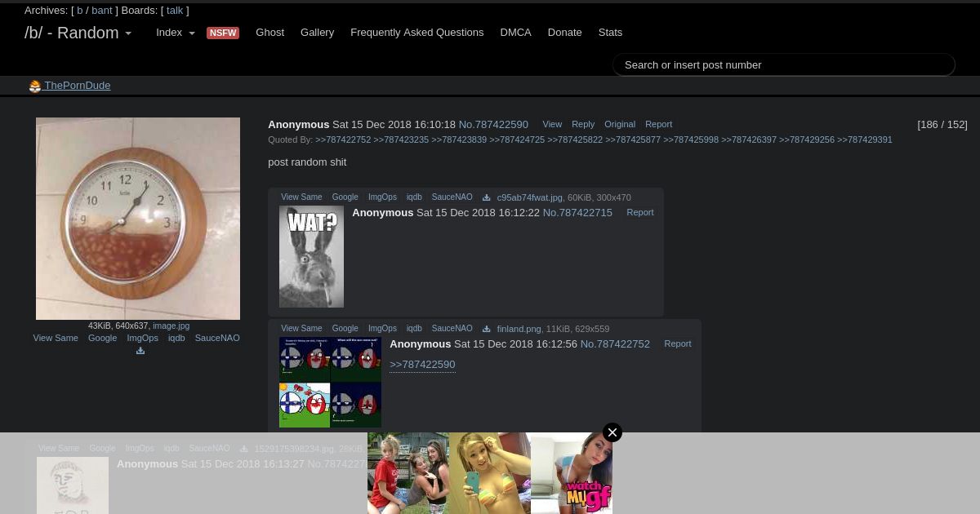Open the bean clock image thumbnail
This screenshot has height=514, width=980.
138,219
